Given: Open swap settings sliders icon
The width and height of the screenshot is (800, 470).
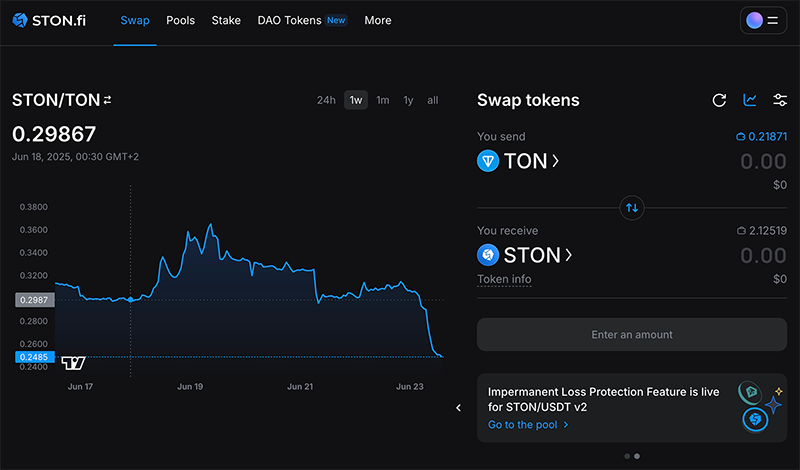Looking at the screenshot, I should pos(780,100).
